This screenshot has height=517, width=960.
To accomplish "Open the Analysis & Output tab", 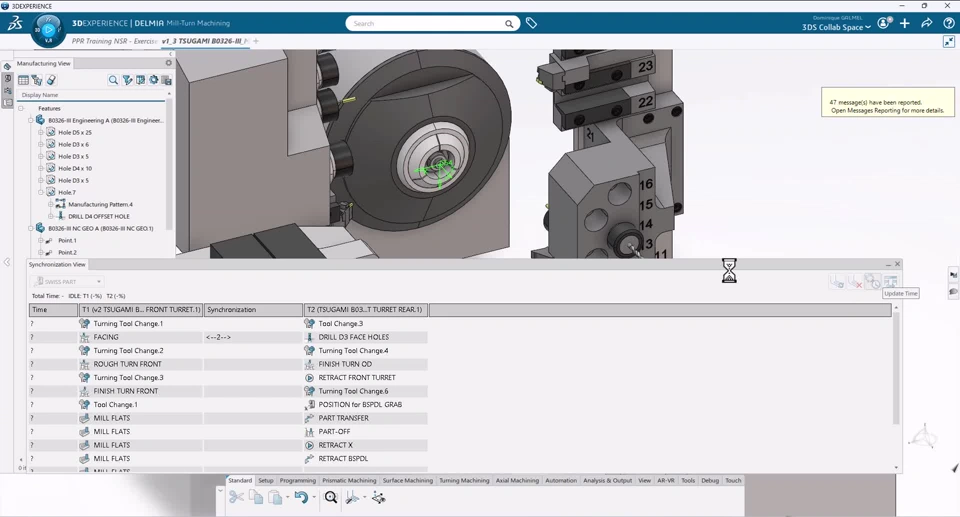I will tap(607, 481).
